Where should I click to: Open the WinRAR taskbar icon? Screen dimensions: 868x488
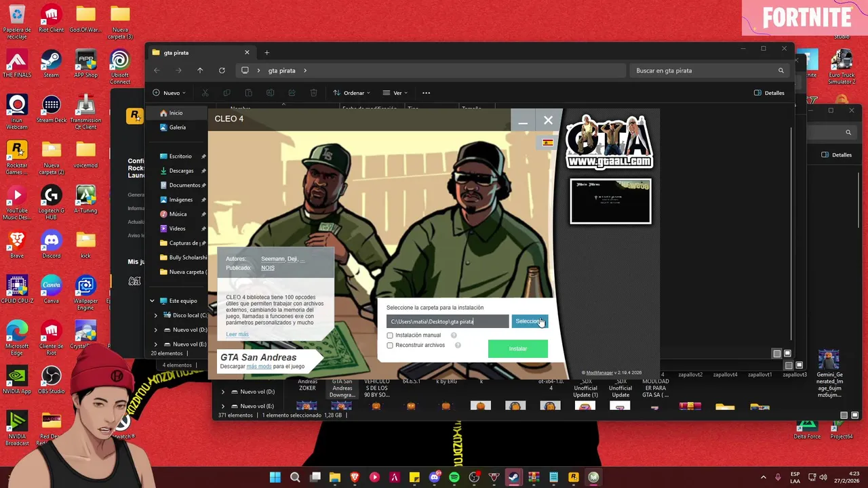click(534, 477)
